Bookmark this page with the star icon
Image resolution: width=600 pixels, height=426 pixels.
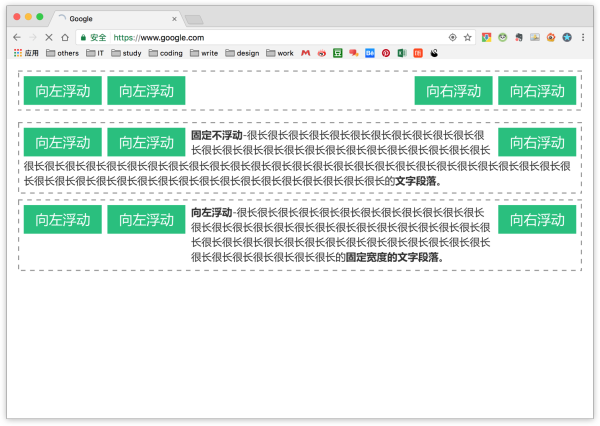(467, 37)
